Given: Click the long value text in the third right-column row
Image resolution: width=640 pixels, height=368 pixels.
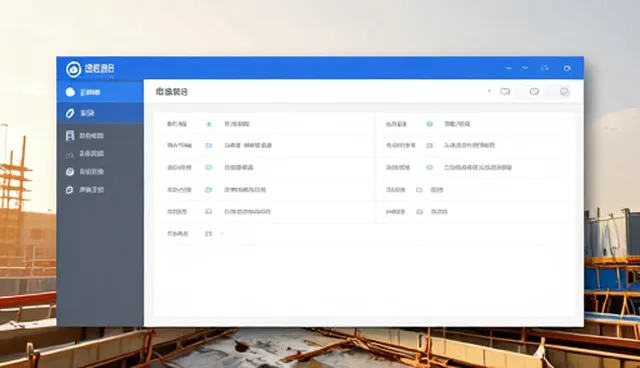Looking at the screenshot, I should click(x=478, y=167).
